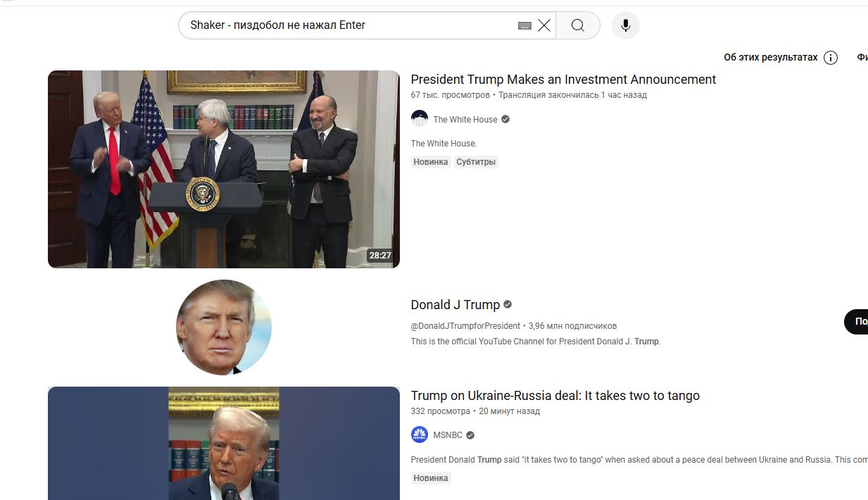Click "Об этих результатах" text
Image resolution: width=868 pixels, height=500 pixels.
771,57
